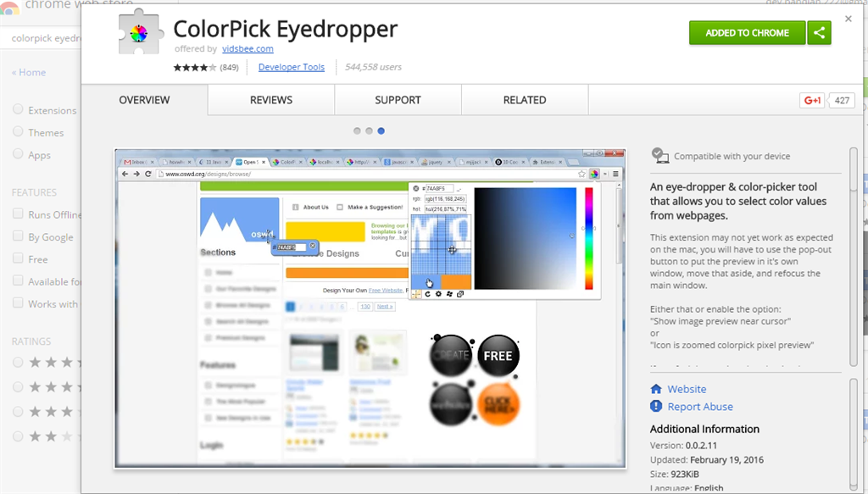Click Version: 0.0.2.11 text
Viewport: 868px width, 494px height.
click(683, 446)
